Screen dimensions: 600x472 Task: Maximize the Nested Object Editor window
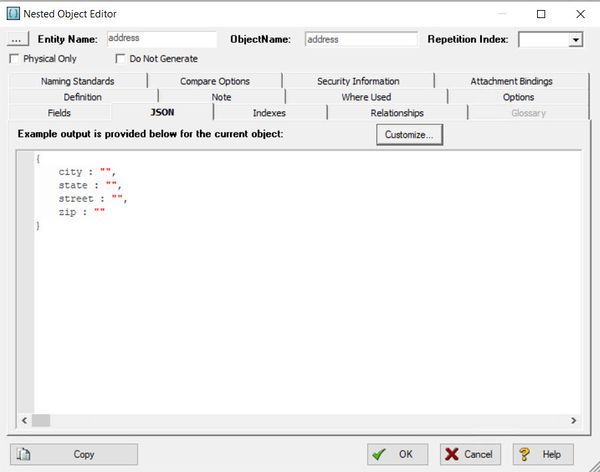pyautogui.click(x=541, y=14)
